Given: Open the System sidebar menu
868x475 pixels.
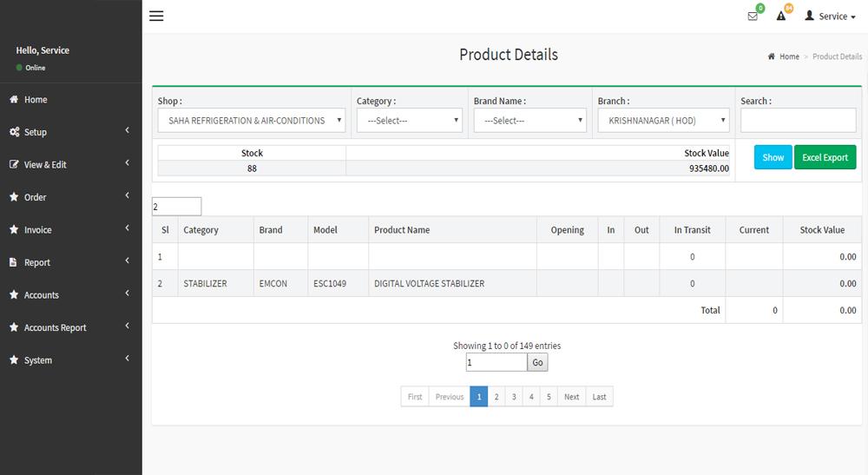Looking at the screenshot, I should (71, 360).
